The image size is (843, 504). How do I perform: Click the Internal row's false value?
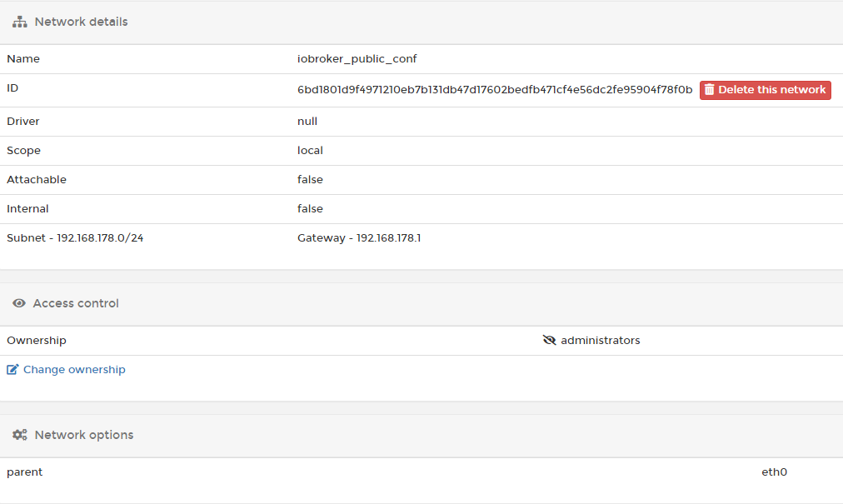310,208
